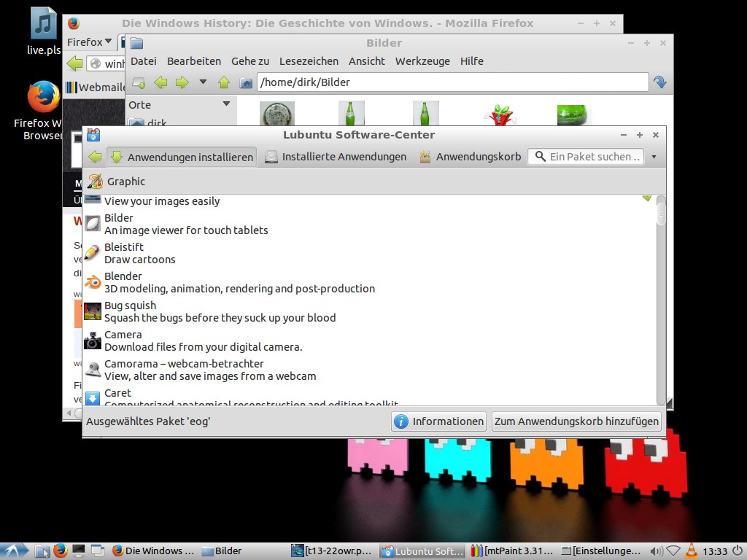
Task: Open the history dropdown arrow in Bilder toolbar
Action: [x=203, y=82]
